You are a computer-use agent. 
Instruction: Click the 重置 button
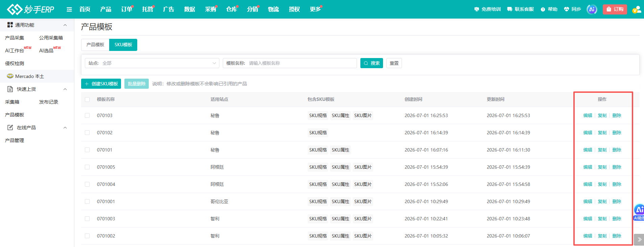[x=394, y=63]
